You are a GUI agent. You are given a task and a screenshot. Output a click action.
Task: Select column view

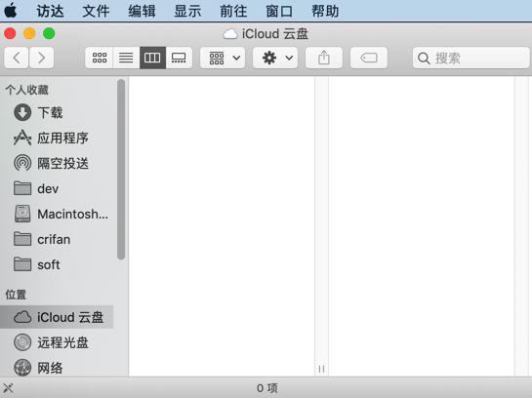(152, 58)
